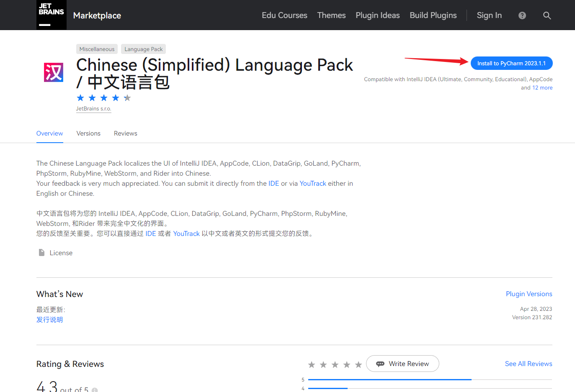Viewport: 575px width, 392px height.
Task: Click the rating info icon beside 'out of 5'
Action: tap(95, 390)
